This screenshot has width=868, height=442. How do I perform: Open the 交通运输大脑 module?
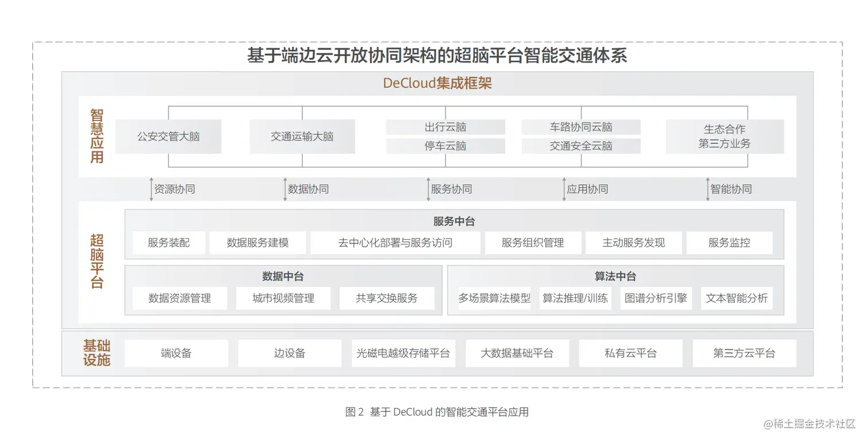pyautogui.click(x=302, y=137)
